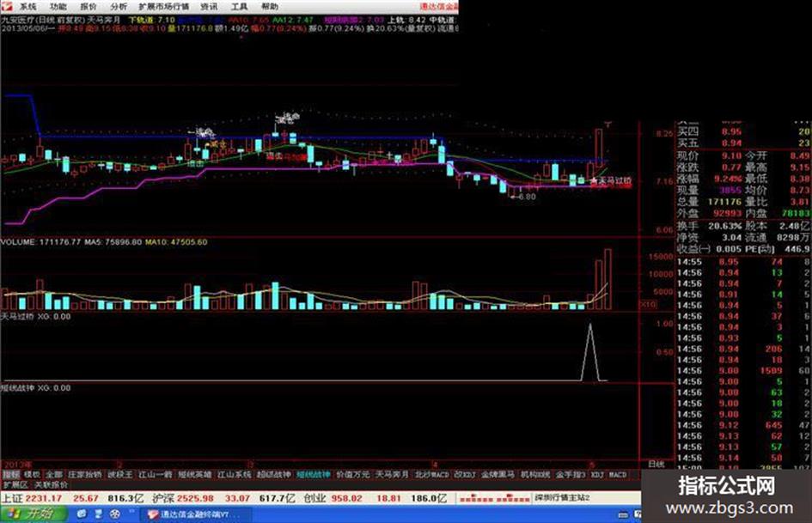The image size is (812, 523).
Task: Switch to the 江山一箭 indicator tab
Action: tap(156, 474)
